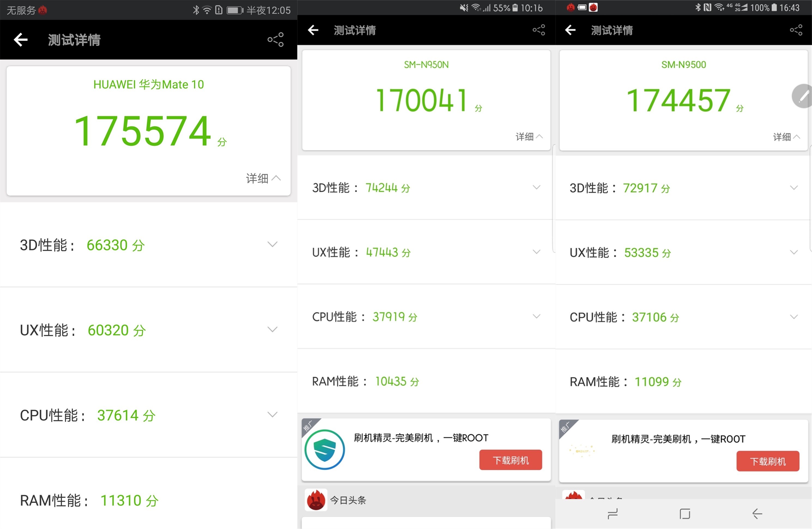Tap the 刷机精灵 shield app icon on SM-N950N
Viewport: 812px width, 529px height.
[x=325, y=449]
